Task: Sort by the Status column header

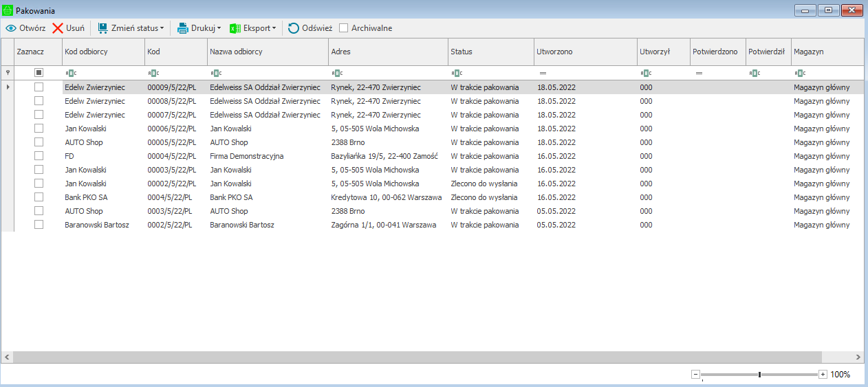Action: (490, 52)
